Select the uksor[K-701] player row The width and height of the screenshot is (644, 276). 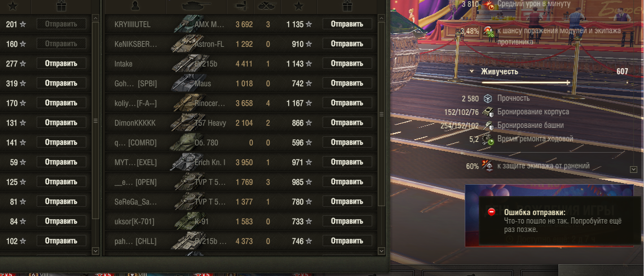[241, 221]
